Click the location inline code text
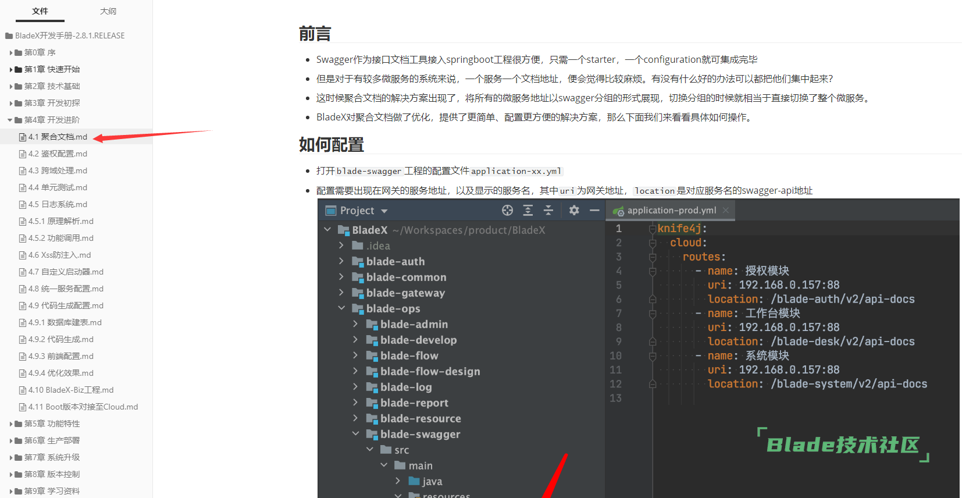980x498 pixels. click(x=655, y=191)
